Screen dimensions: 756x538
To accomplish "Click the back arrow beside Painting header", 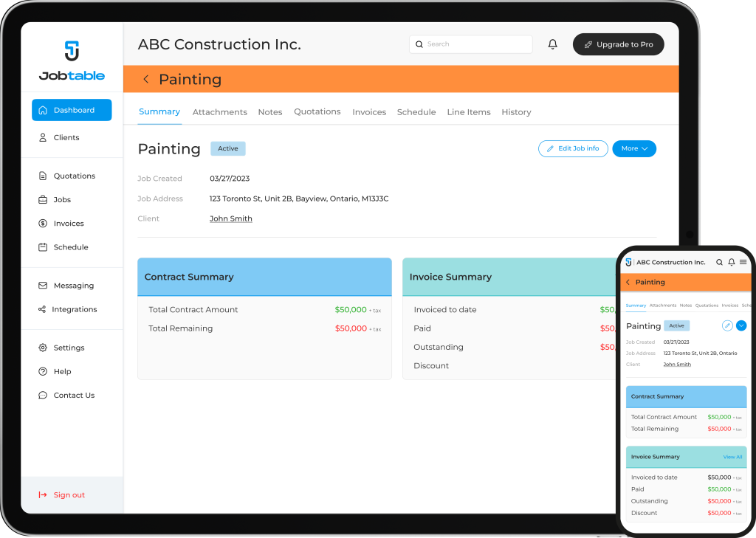I will tap(146, 80).
